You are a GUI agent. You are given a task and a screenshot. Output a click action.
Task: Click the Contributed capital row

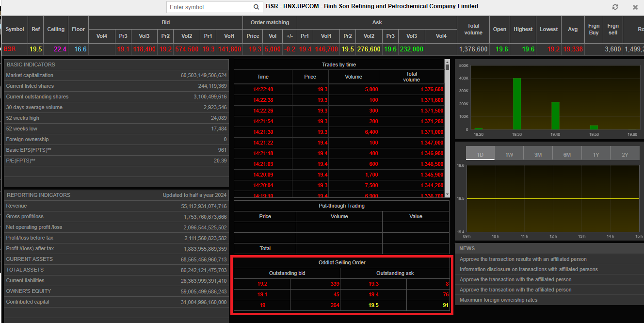[x=116, y=302]
